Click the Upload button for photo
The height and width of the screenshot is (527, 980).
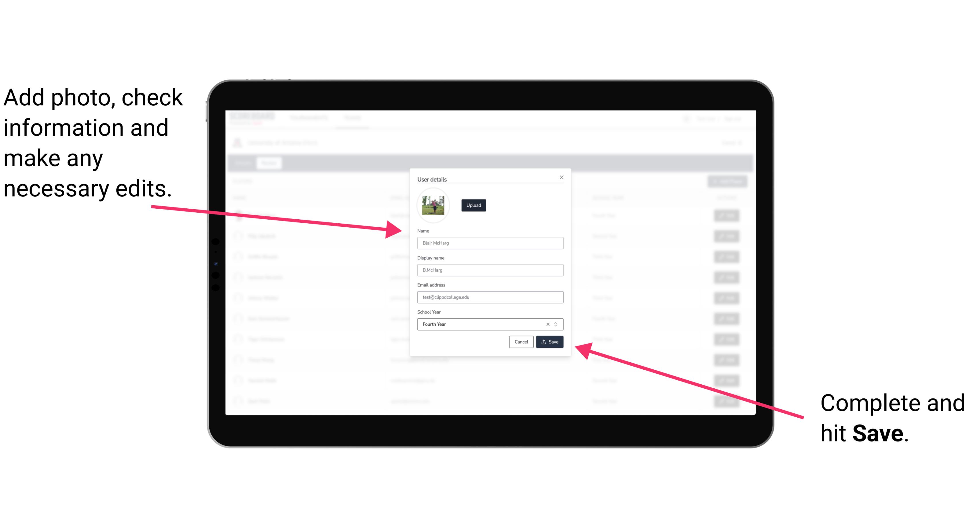coord(473,205)
